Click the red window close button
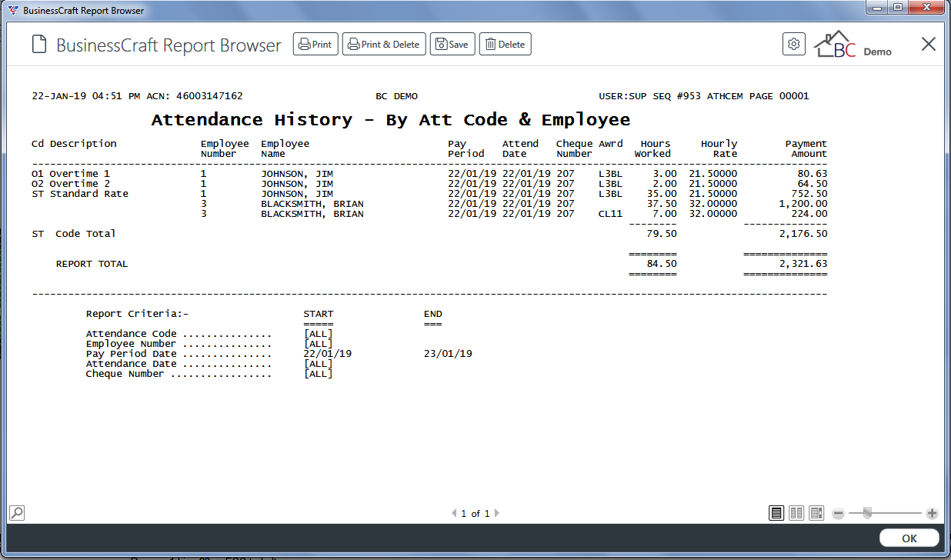 [x=926, y=8]
